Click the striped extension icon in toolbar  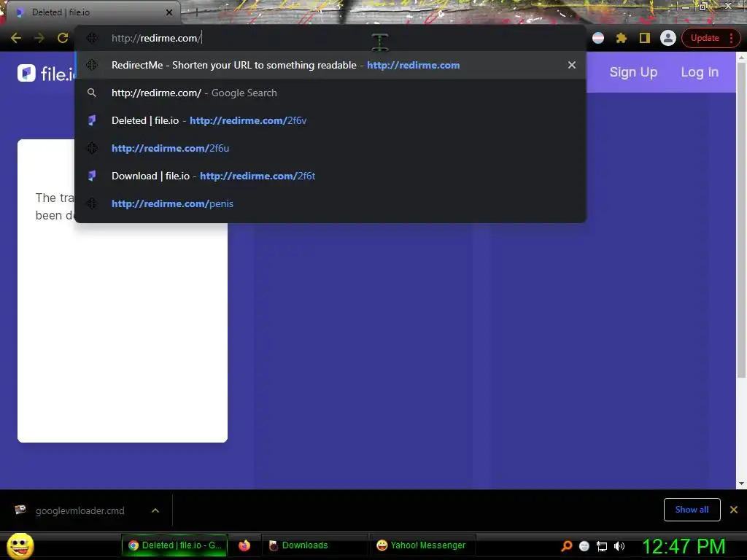[598, 38]
